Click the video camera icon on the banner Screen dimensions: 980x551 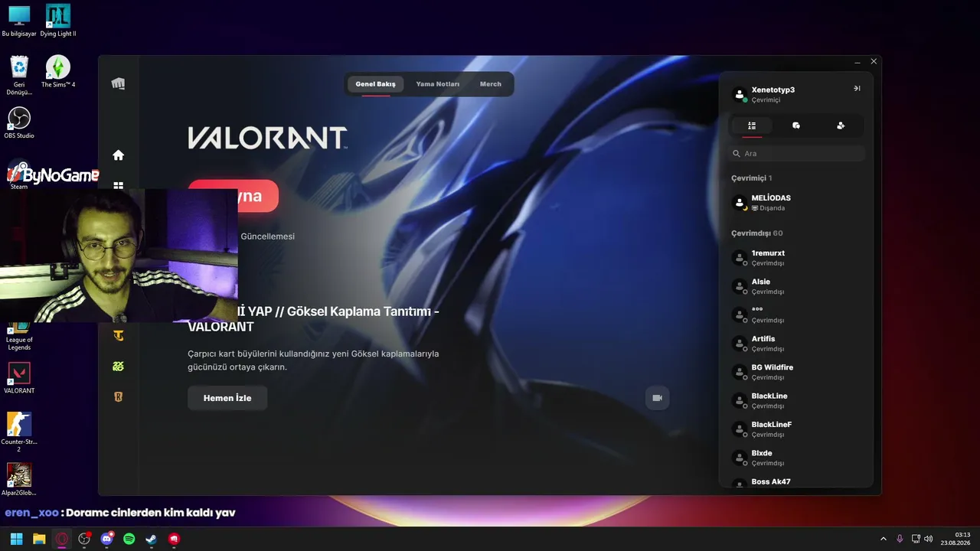coord(657,398)
